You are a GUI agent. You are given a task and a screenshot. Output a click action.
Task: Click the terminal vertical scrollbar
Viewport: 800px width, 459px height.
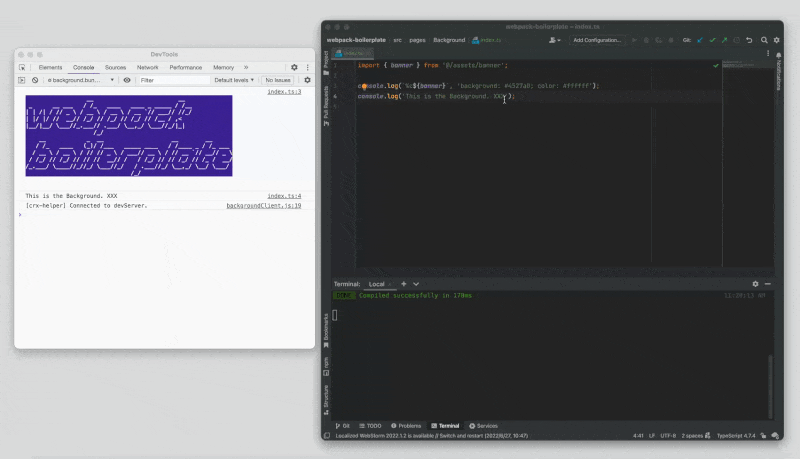[x=770, y=386]
